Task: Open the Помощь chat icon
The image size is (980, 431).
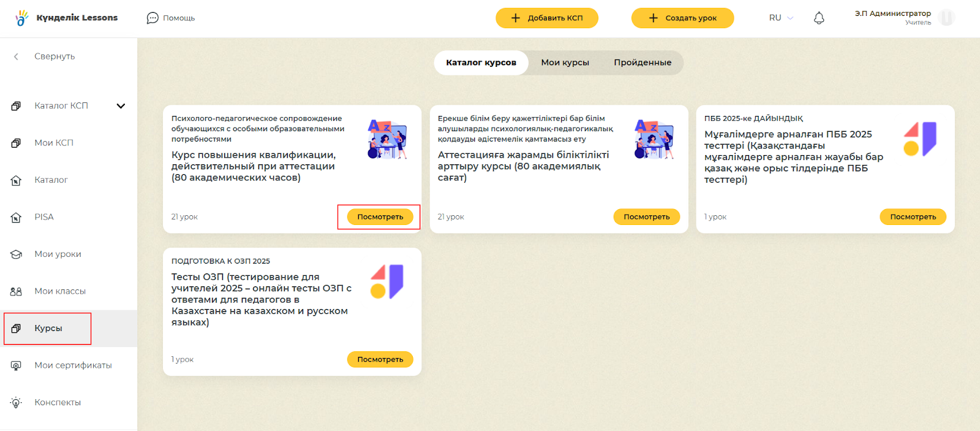Action: coord(153,18)
